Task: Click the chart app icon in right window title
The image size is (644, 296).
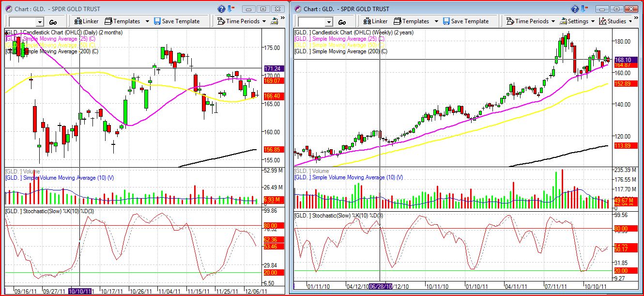Action: pyautogui.click(x=297, y=9)
